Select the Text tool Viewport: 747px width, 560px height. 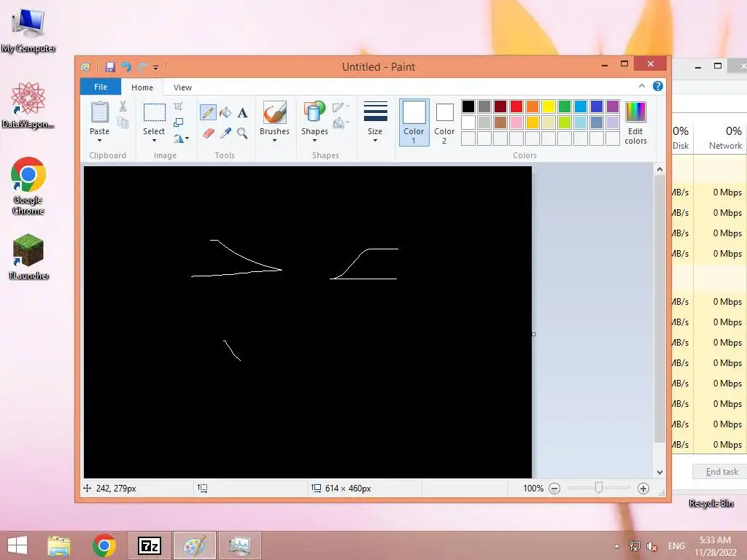[x=242, y=112]
